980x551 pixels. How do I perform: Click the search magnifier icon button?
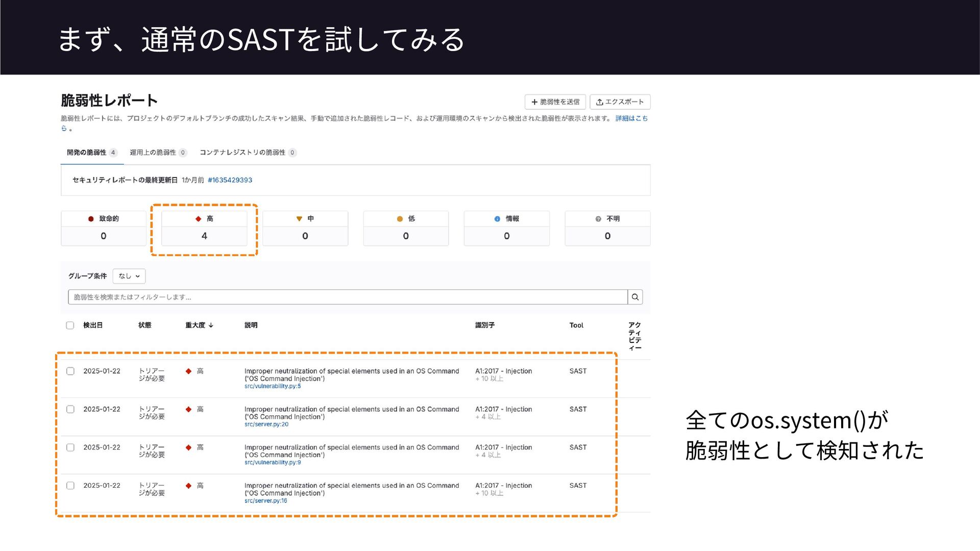coord(635,297)
